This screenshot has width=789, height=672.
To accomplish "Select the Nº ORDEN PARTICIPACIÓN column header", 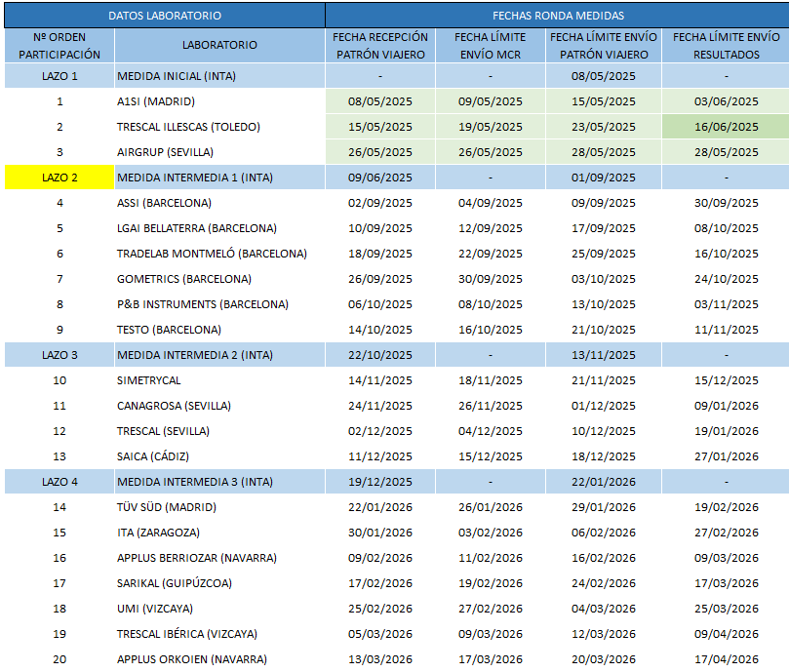I will click(59, 46).
